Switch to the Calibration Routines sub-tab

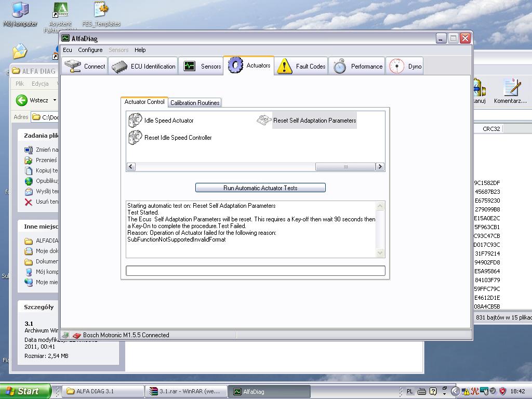[x=195, y=102]
